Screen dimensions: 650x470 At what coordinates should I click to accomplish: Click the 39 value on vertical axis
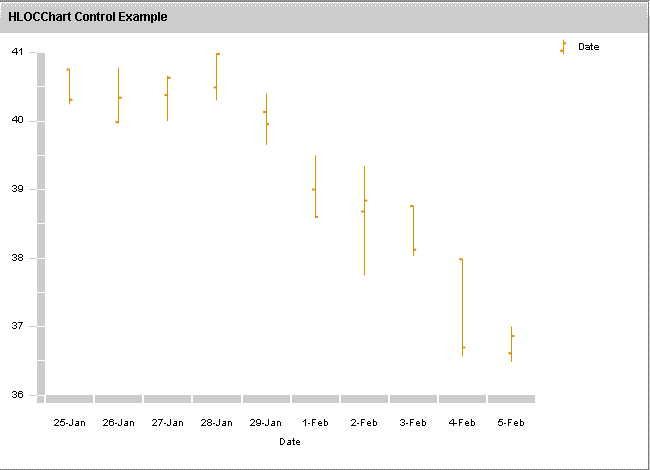[x=17, y=189]
